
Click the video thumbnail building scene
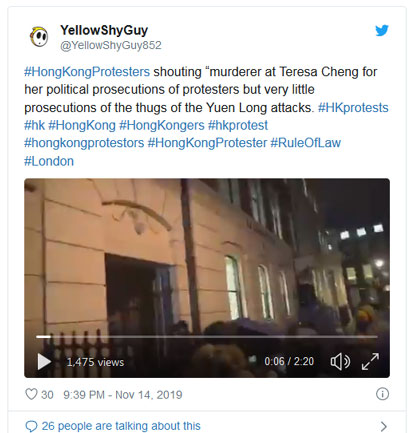pos(207,260)
